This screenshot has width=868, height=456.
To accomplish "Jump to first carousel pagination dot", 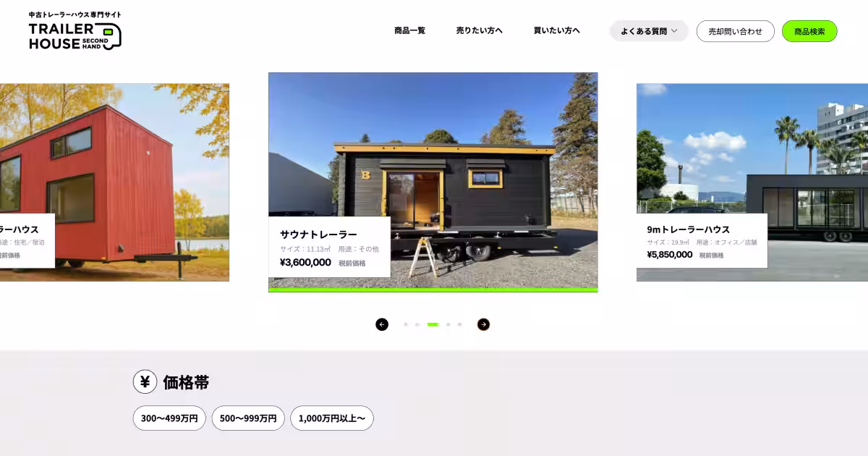I will pyautogui.click(x=406, y=324).
